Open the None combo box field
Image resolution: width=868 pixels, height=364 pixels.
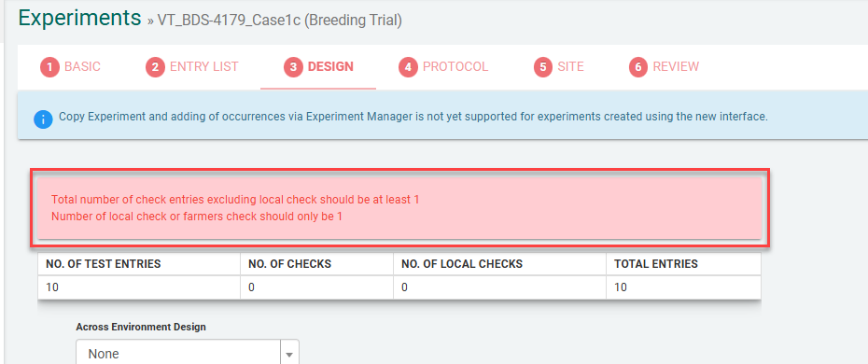tap(187, 353)
